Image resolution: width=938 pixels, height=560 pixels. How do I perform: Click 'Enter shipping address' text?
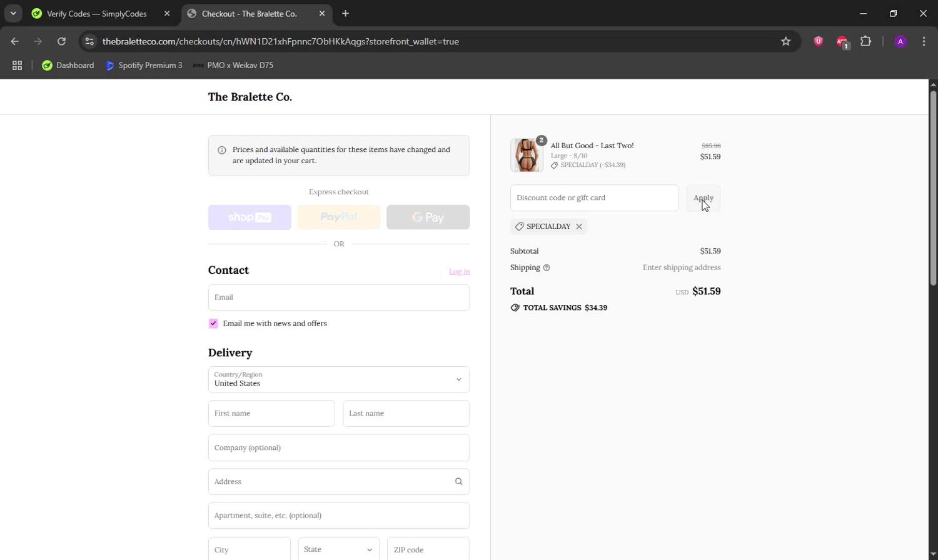(682, 267)
